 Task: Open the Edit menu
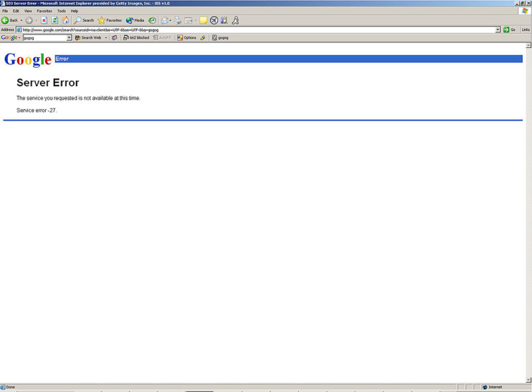coord(16,11)
